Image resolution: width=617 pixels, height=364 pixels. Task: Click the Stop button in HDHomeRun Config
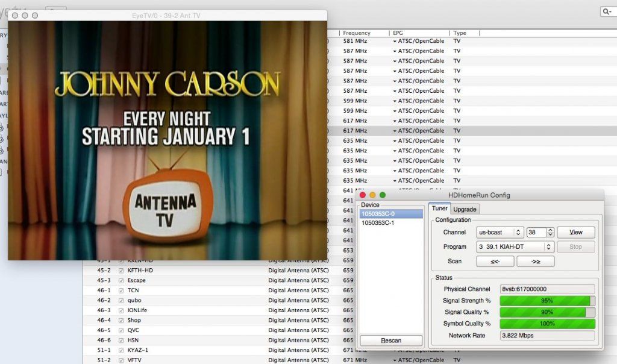pos(575,246)
